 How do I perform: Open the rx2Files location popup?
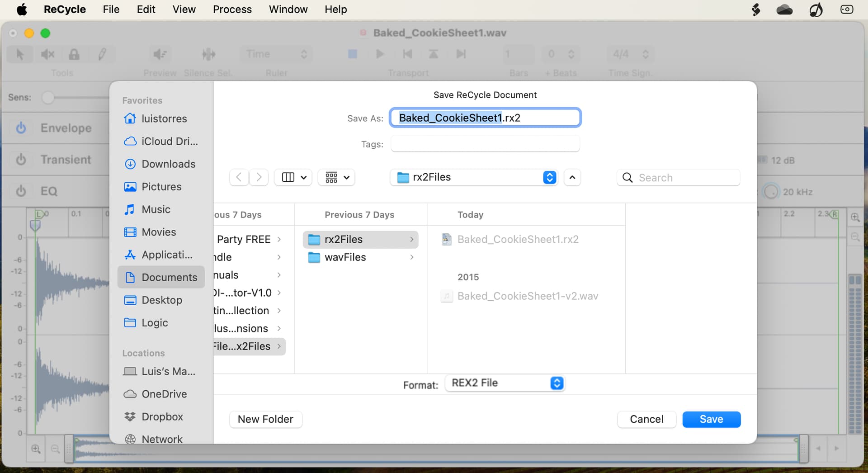point(474,177)
